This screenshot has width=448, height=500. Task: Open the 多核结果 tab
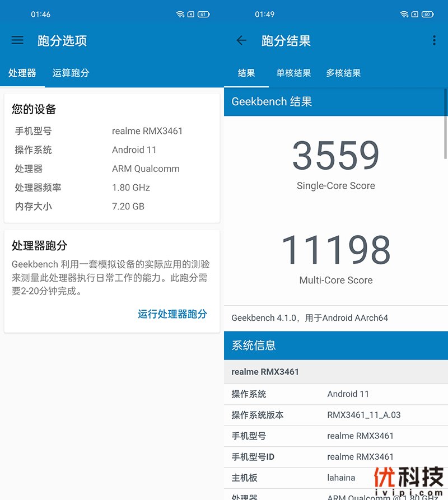point(343,73)
